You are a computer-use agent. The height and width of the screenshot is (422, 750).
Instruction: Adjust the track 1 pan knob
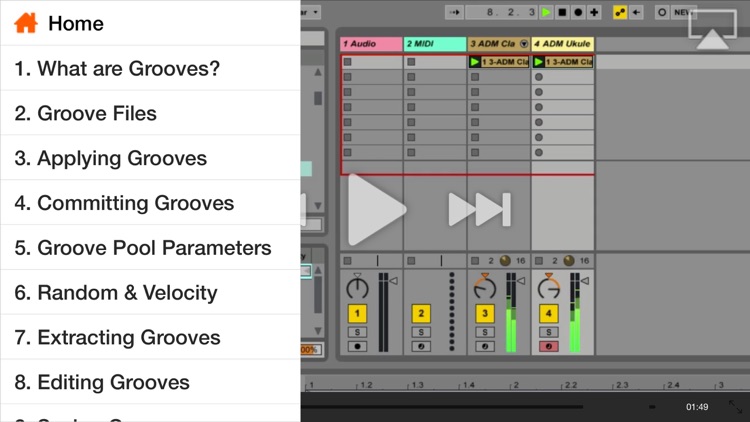coord(357,287)
